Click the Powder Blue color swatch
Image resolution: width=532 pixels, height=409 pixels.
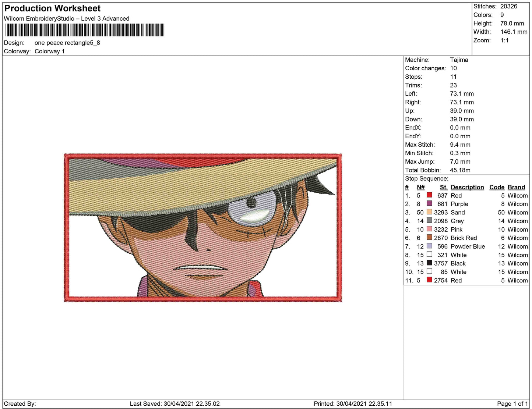(429, 246)
